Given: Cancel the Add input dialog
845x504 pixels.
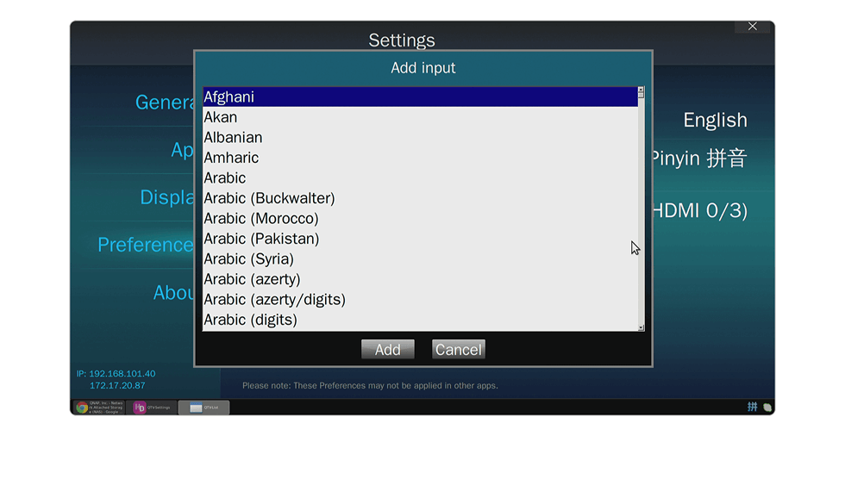Looking at the screenshot, I should [458, 349].
